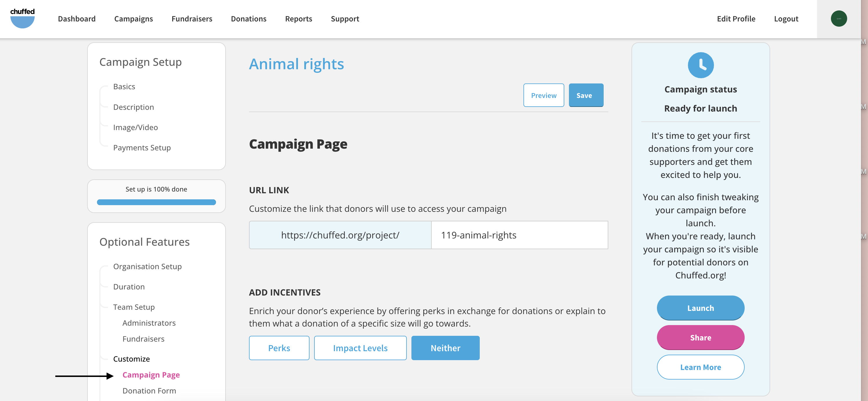The width and height of the screenshot is (868, 401).
Task: Go to Payments Setup step
Action: click(x=142, y=148)
